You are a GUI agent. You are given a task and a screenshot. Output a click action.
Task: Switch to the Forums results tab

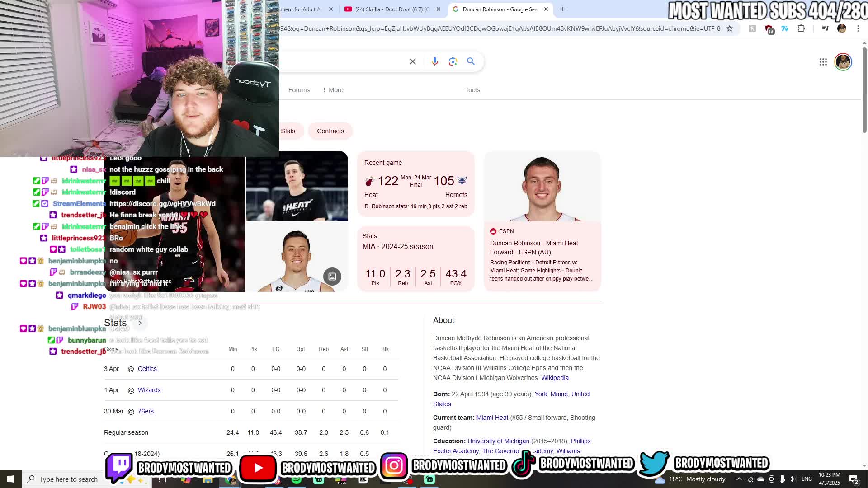[299, 90]
